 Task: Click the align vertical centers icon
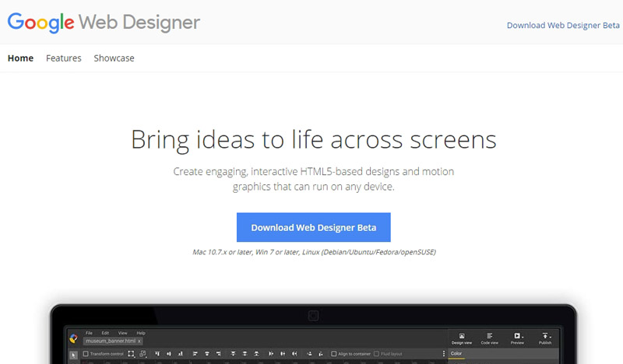coord(169,354)
